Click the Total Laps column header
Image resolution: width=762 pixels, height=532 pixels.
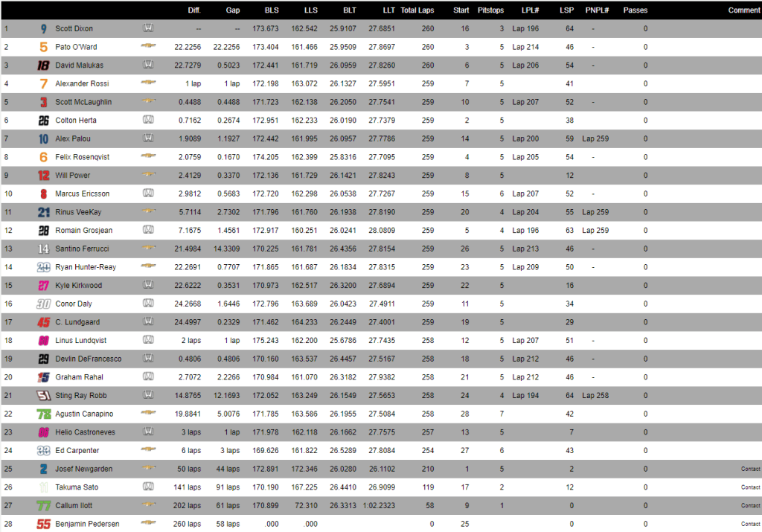tap(417, 10)
